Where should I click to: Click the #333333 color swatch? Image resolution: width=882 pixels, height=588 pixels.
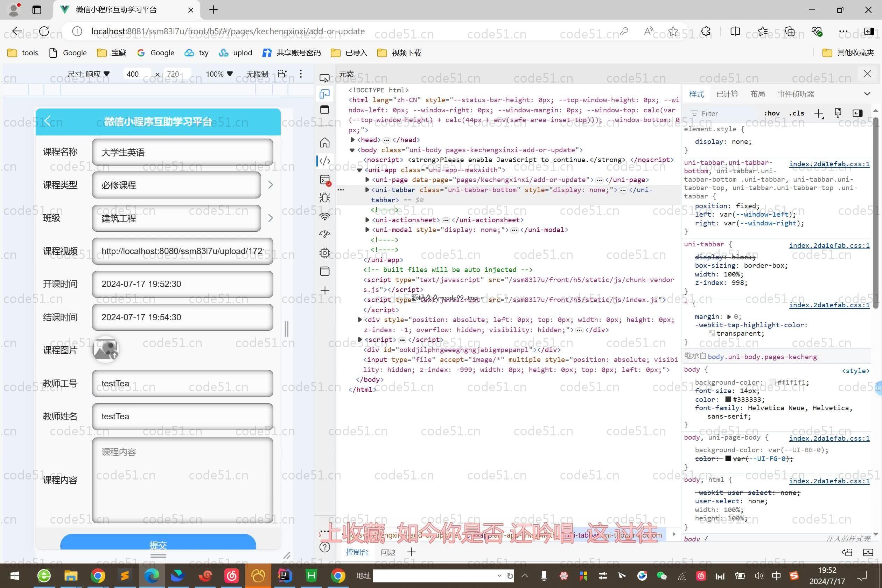(728, 399)
